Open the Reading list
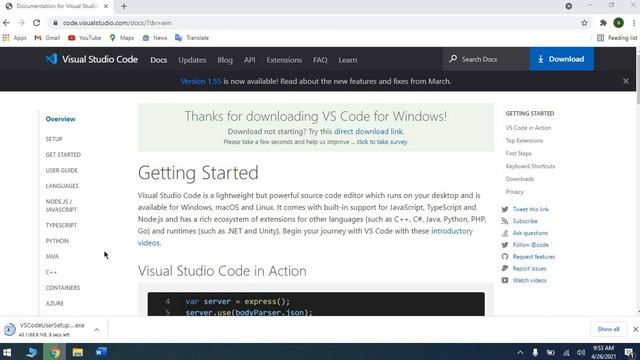This screenshot has width=640, height=360. click(617, 38)
